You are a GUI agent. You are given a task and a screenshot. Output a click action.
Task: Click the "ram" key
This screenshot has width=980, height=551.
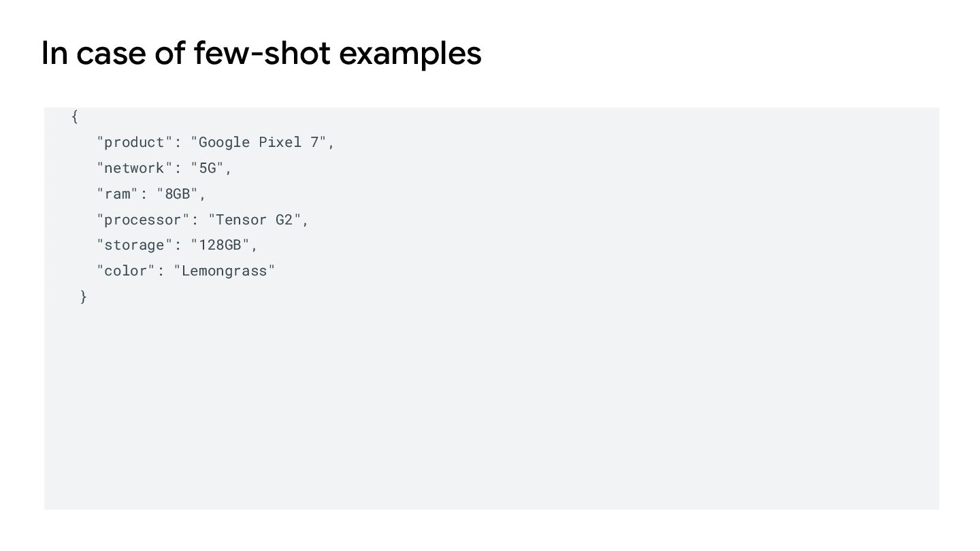click(x=118, y=194)
